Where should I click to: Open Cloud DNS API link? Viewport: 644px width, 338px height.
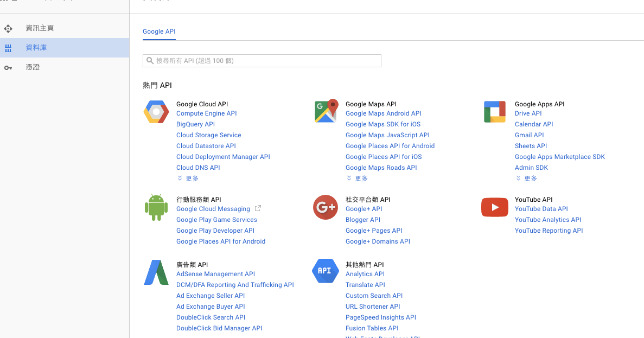point(198,168)
